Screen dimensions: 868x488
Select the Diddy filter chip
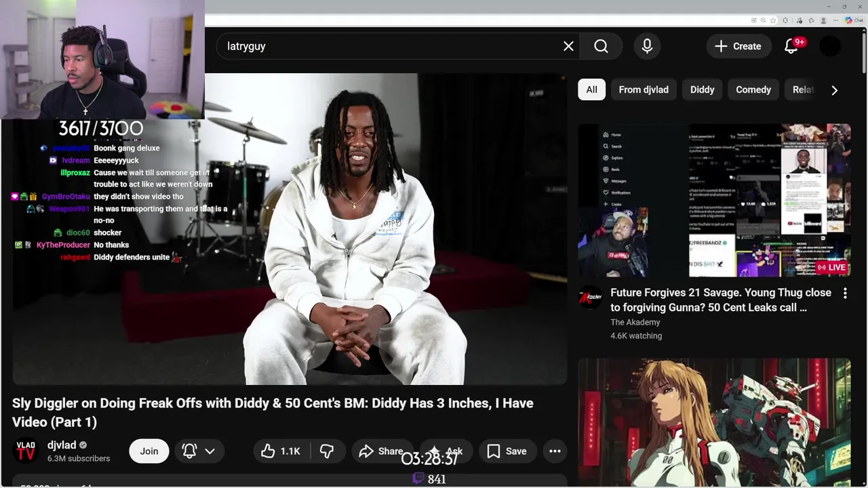pos(702,89)
